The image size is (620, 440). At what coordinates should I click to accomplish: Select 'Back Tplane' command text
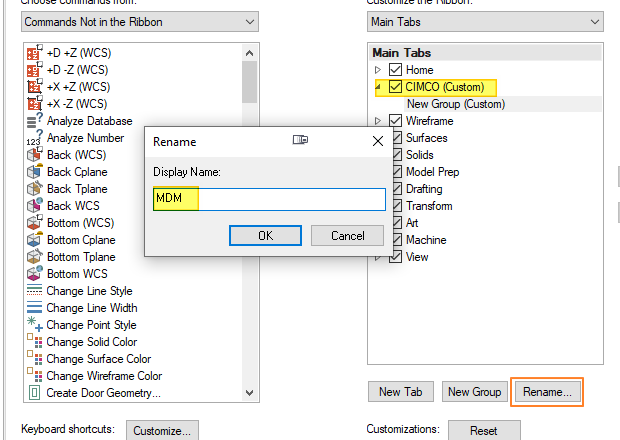[x=77, y=189]
